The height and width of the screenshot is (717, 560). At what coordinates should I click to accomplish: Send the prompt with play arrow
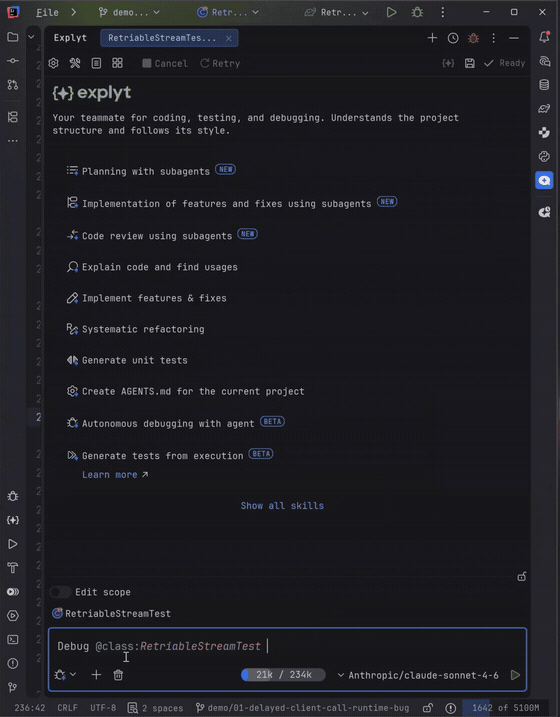(515, 675)
